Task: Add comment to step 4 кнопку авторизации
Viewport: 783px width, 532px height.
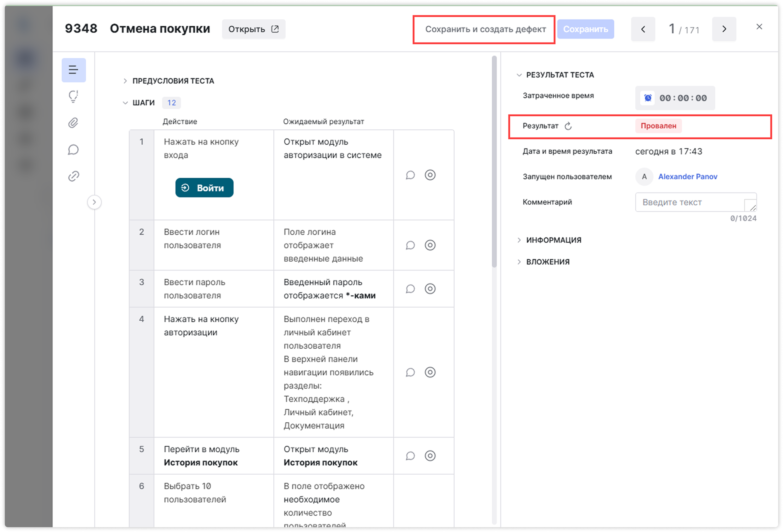Action: [410, 372]
